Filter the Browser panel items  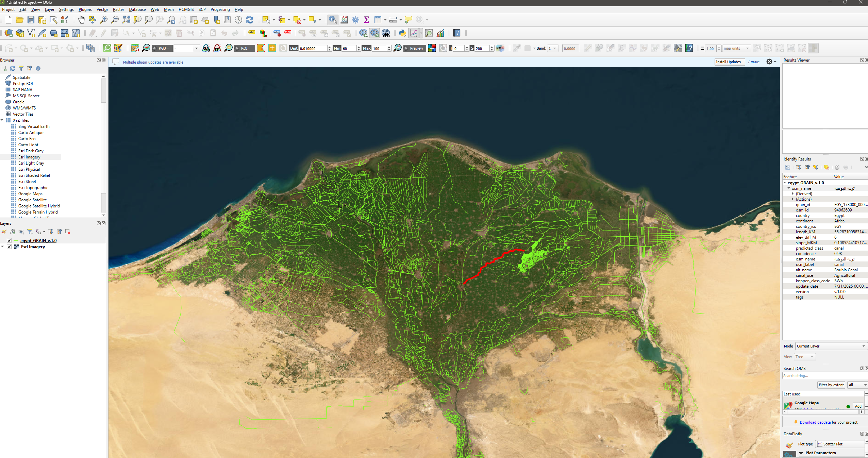[x=21, y=68]
